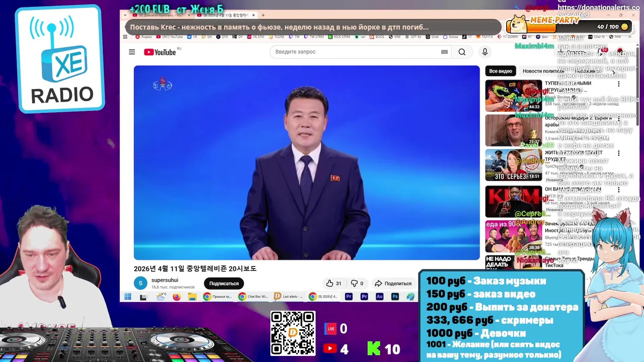Open the YouTube hamburger guide menu

(x=132, y=52)
